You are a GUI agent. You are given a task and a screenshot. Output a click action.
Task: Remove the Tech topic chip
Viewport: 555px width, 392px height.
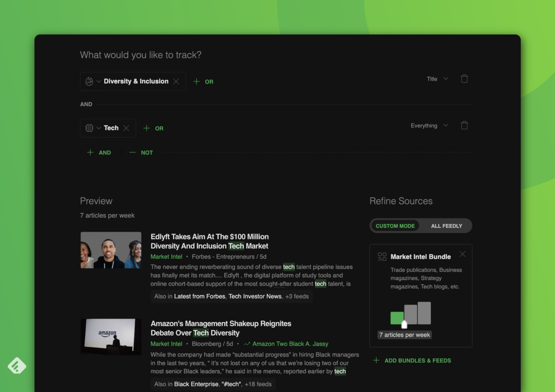pyautogui.click(x=126, y=128)
